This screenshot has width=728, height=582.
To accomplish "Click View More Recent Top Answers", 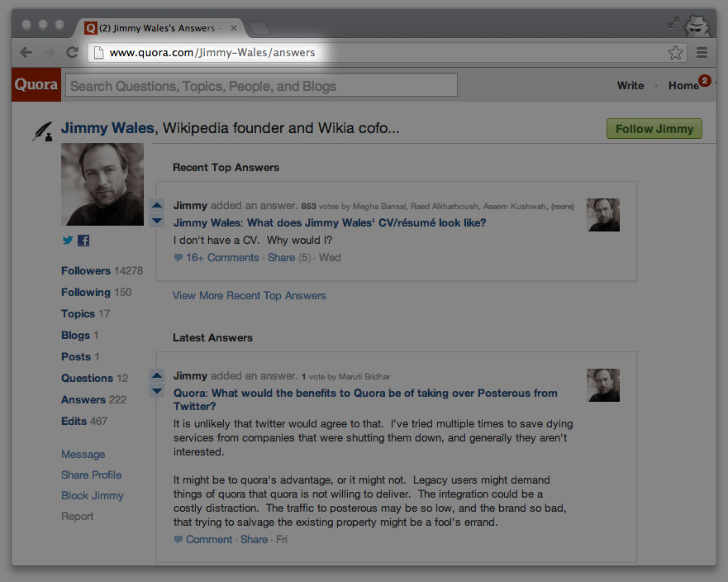I will 250,295.
